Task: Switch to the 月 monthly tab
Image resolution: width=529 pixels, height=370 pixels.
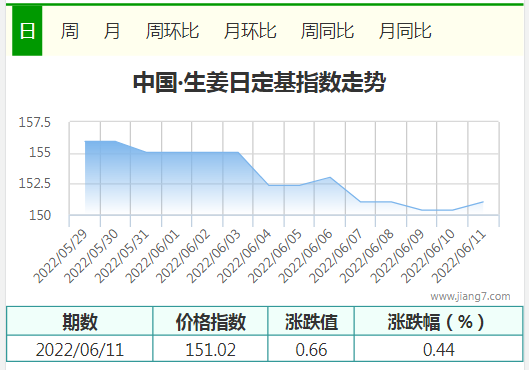Action: point(112,31)
